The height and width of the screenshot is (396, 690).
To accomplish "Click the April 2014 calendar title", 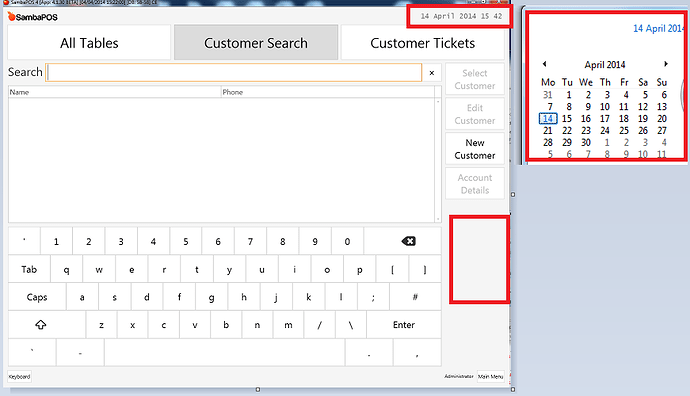I will [605, 65].
